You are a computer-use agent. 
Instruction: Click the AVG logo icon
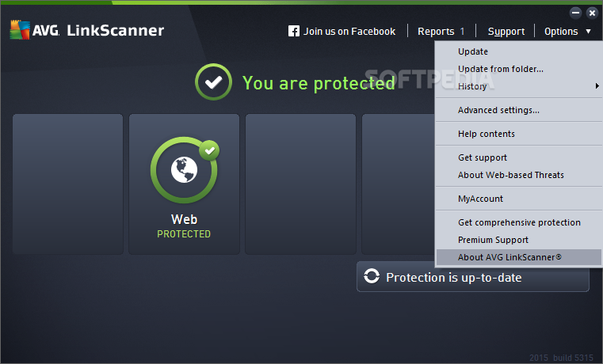pos(20,30)
